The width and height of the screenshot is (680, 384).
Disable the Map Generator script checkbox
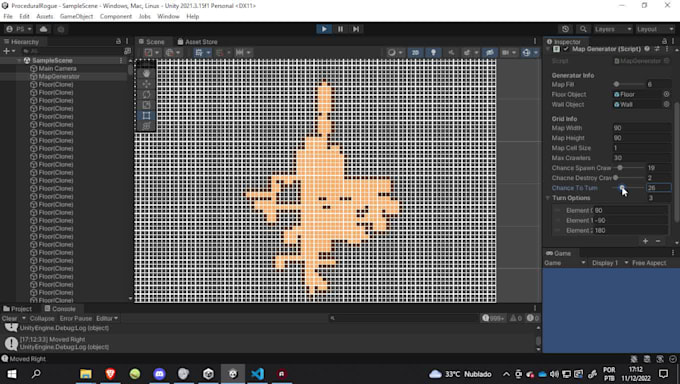[566, 49]
